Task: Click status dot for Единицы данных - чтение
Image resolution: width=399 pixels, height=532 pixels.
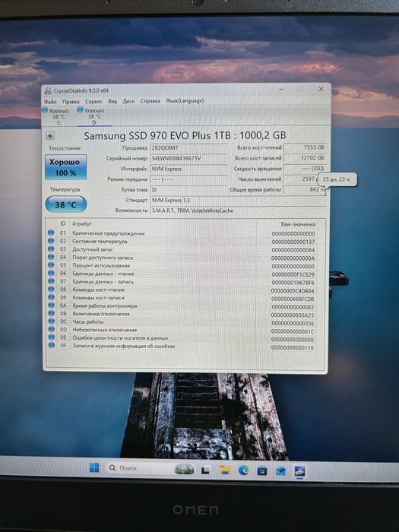Action: click(x=51, y=273)
